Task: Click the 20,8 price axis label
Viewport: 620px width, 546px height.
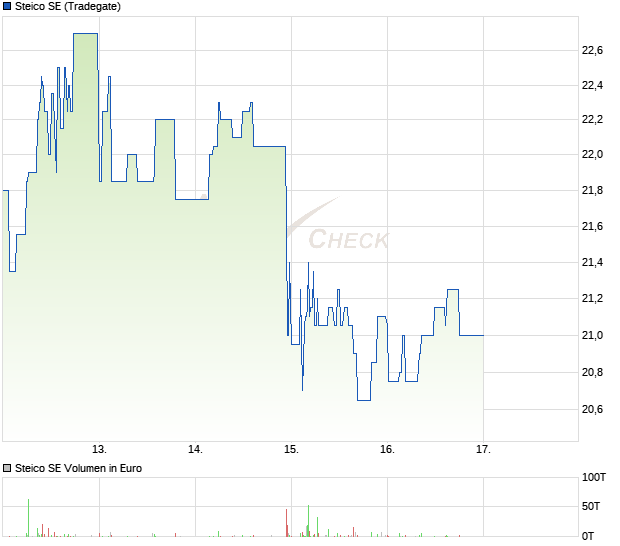Action: coord(592,372)
